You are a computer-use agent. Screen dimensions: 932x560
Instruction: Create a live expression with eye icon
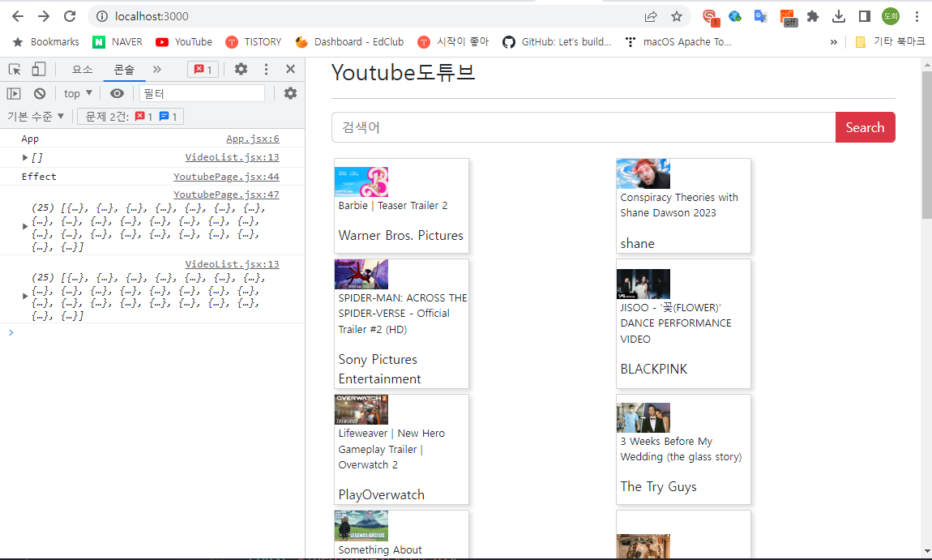click(117, 93)
